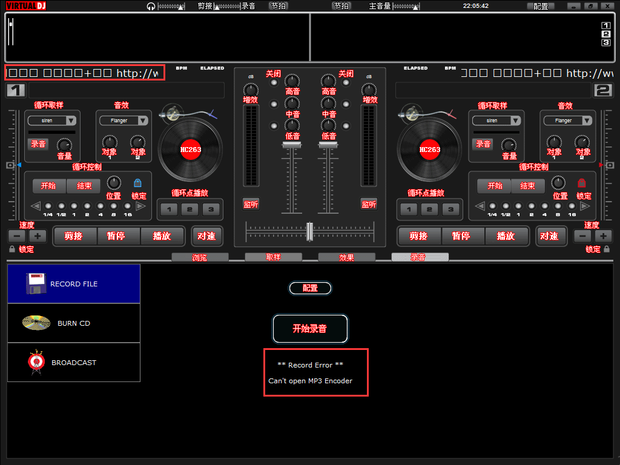Image resolution: width=620 pixels, height=465 pixels.
Task: Toggle the blue loop lock icon on left deck
Action: (138, 184)
